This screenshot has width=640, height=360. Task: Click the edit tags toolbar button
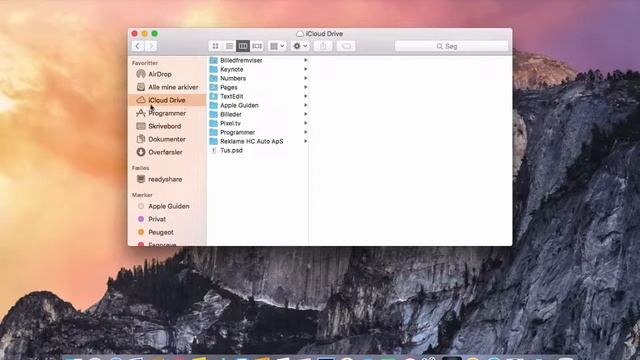[x=346, y=46]
